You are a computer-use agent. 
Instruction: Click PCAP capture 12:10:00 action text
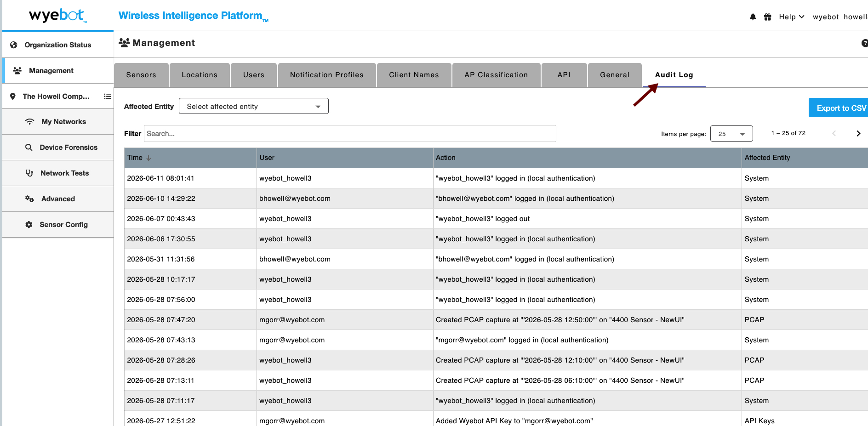tap(560, 360)
